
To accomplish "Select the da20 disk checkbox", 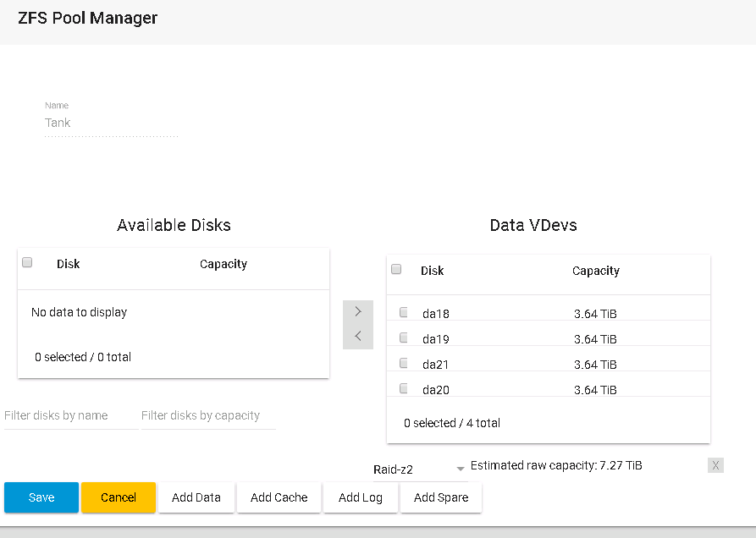I will [x=404, y=388].
